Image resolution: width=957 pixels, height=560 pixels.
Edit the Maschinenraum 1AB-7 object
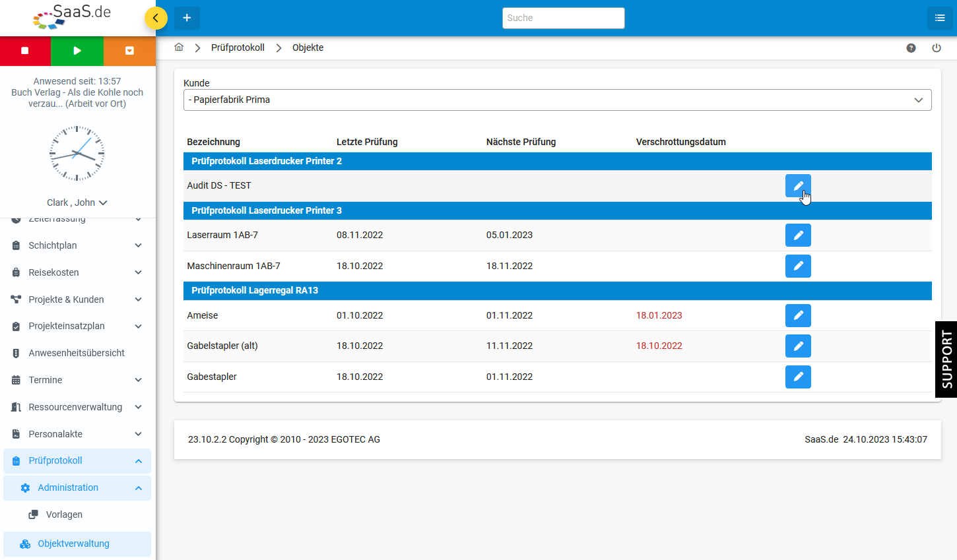(798, 266)
